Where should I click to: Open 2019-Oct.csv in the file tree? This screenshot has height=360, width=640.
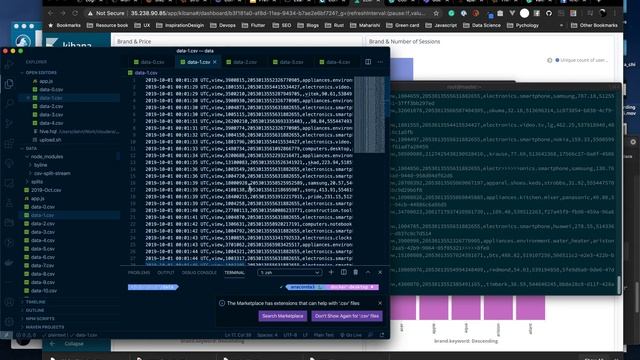(46, 190)
